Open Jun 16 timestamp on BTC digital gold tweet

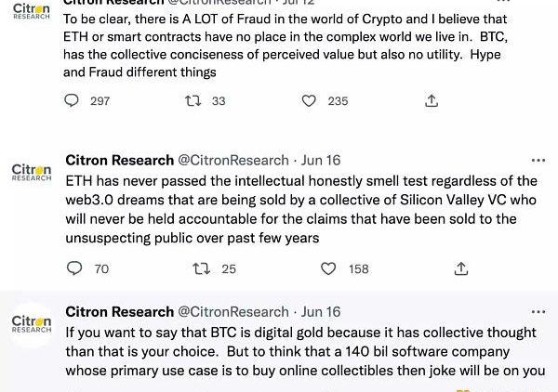pyautogui.click(x=322, y=312)
